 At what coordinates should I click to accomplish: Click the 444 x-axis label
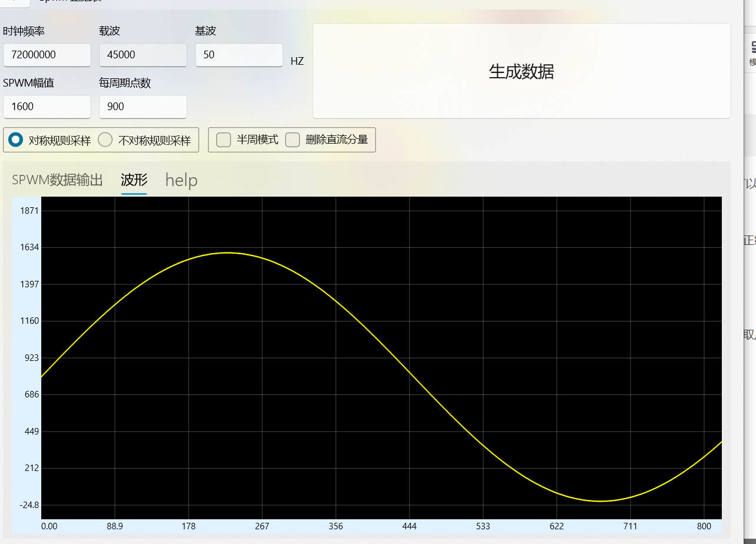(410, 526)
